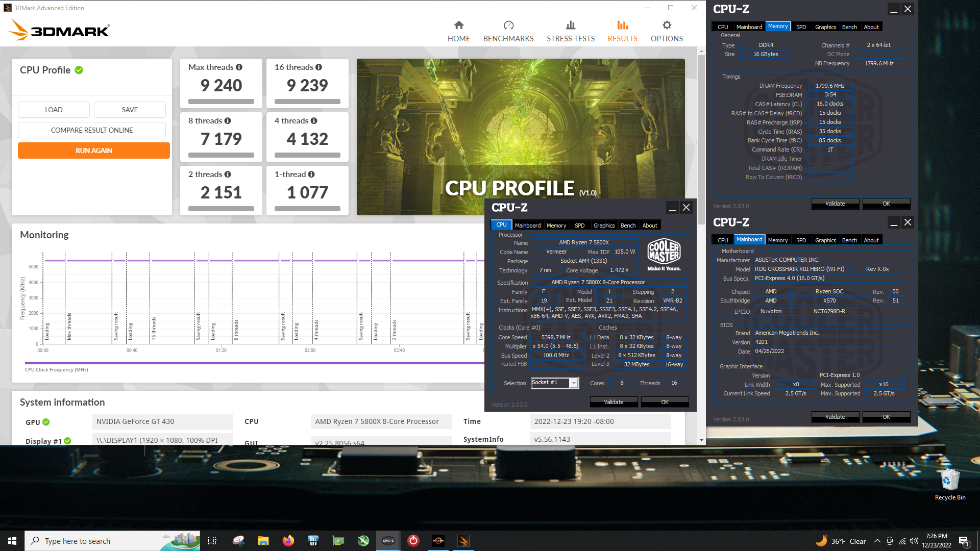Click OK in the Mainboard CPU-Z window
This screenshot has height=551, width=980.
886,417
